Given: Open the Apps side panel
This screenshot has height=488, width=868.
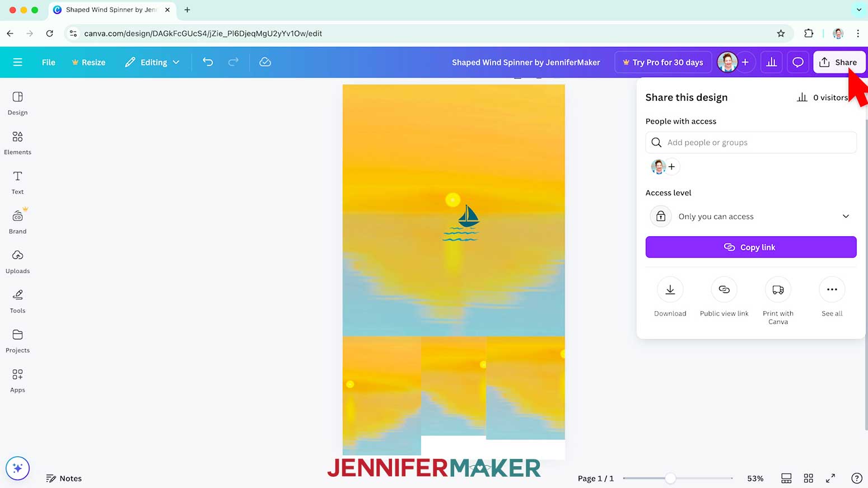Looking at the screenshot, I should coord(17,381).
